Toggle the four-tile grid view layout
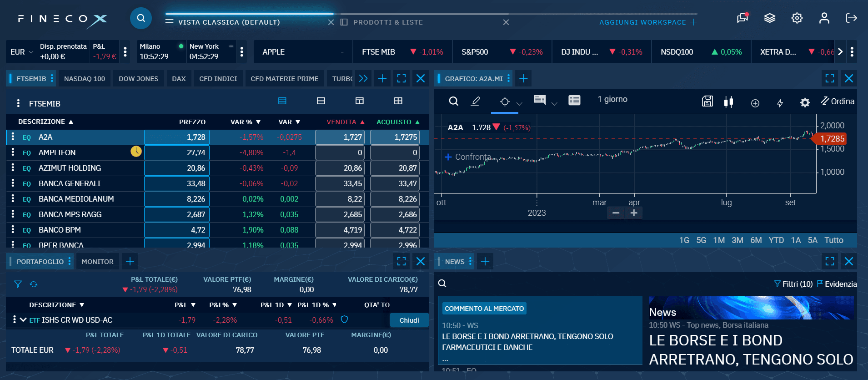 398,101
